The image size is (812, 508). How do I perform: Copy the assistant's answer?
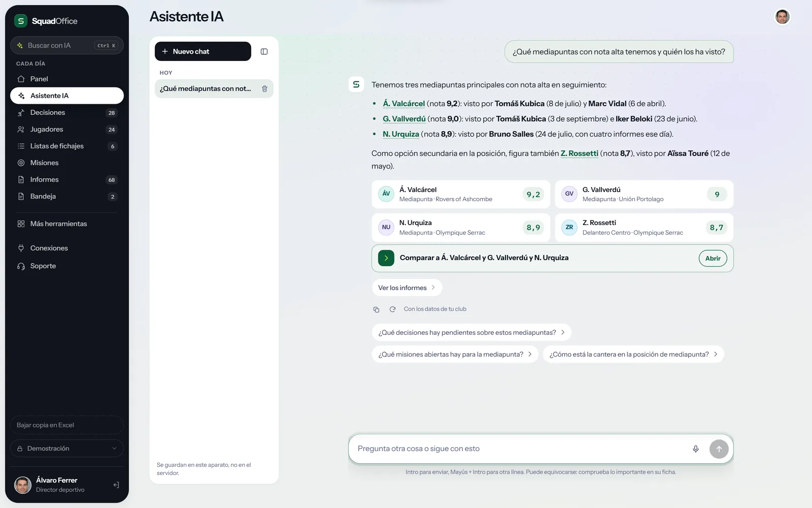pyautogui.click(x=376, y=309)
